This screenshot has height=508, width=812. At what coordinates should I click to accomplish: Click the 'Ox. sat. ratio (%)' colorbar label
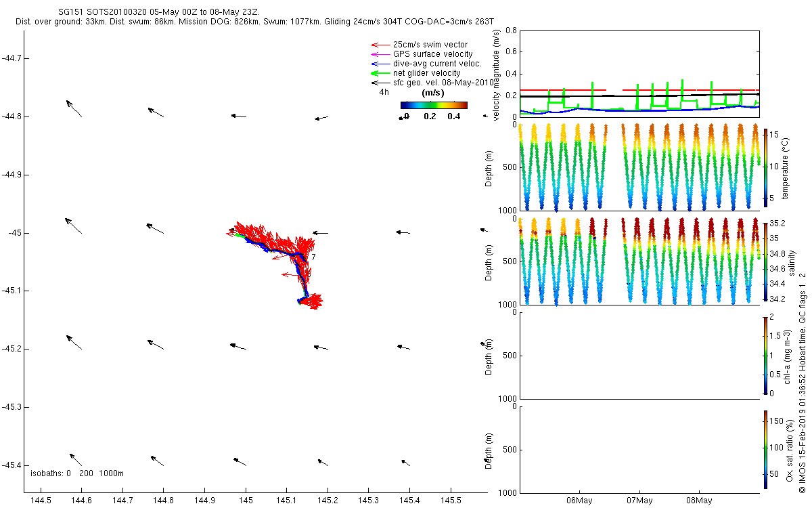tap(790, 450)
